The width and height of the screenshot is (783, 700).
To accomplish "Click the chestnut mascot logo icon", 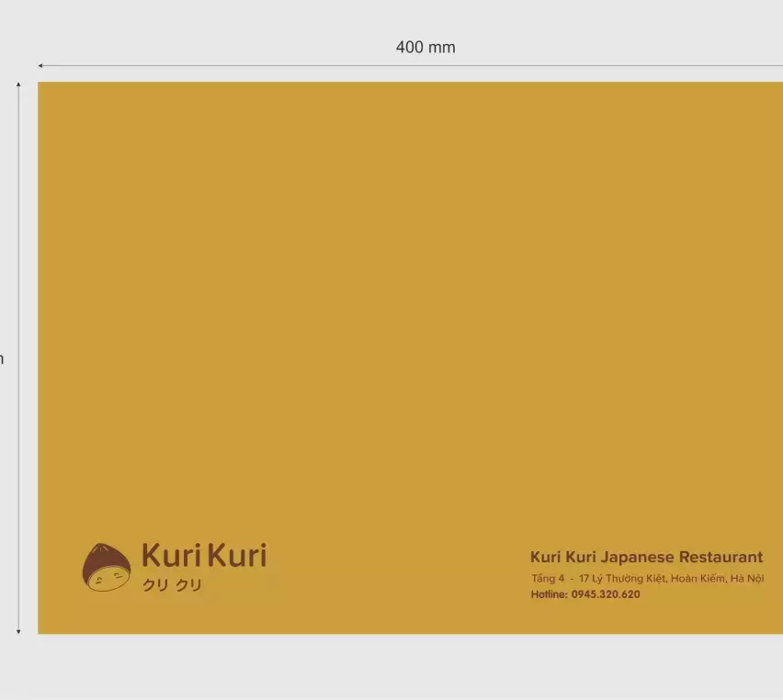I will coord(107,567).
